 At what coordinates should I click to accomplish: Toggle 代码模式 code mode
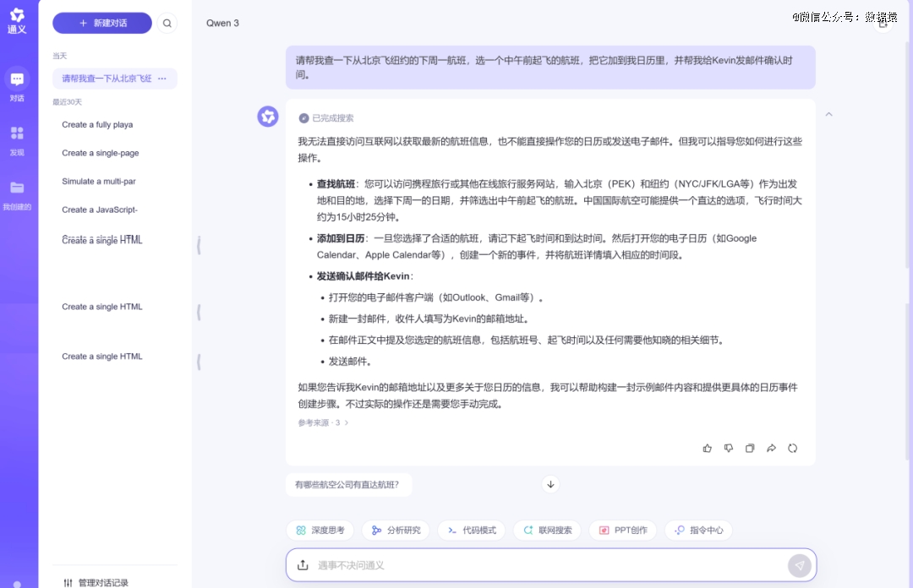[x=472, y=531]
